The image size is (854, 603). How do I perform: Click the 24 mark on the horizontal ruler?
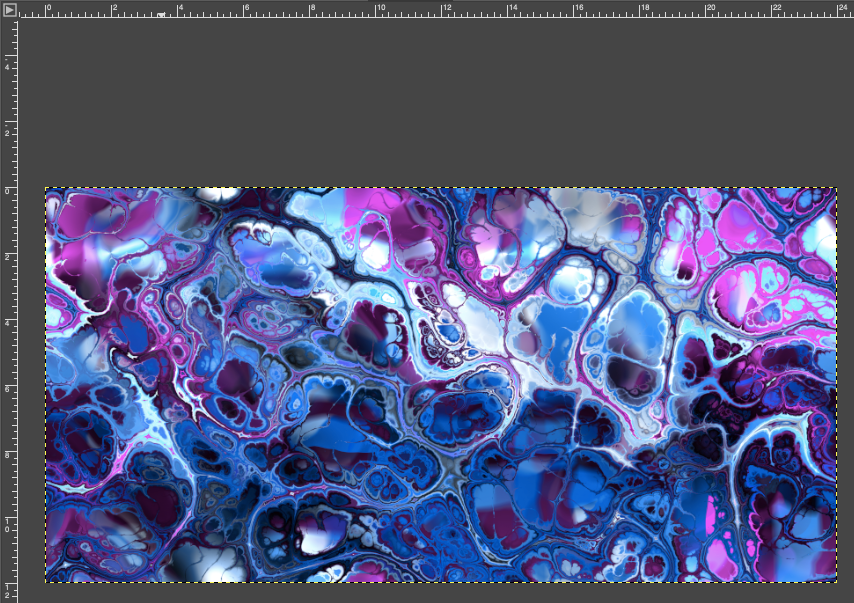[838, 10]
